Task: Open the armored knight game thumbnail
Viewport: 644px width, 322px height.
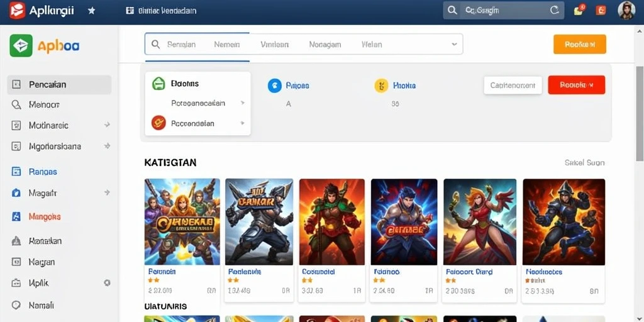Action: point(259,222)
